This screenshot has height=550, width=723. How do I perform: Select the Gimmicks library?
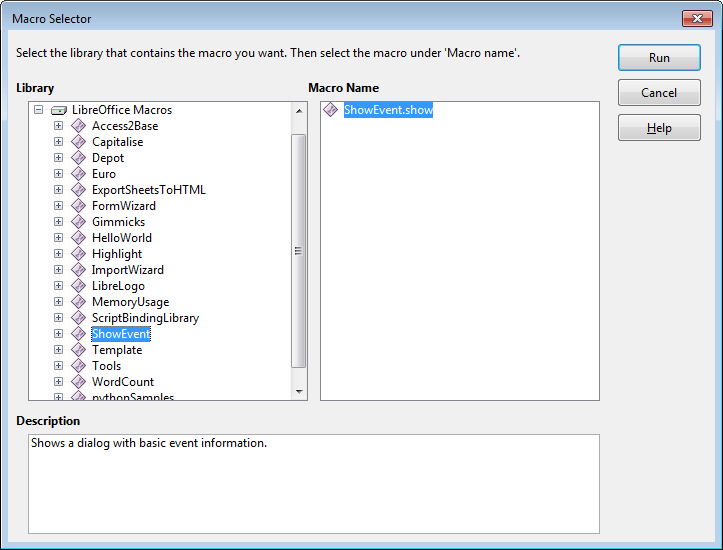pos(119,221)
